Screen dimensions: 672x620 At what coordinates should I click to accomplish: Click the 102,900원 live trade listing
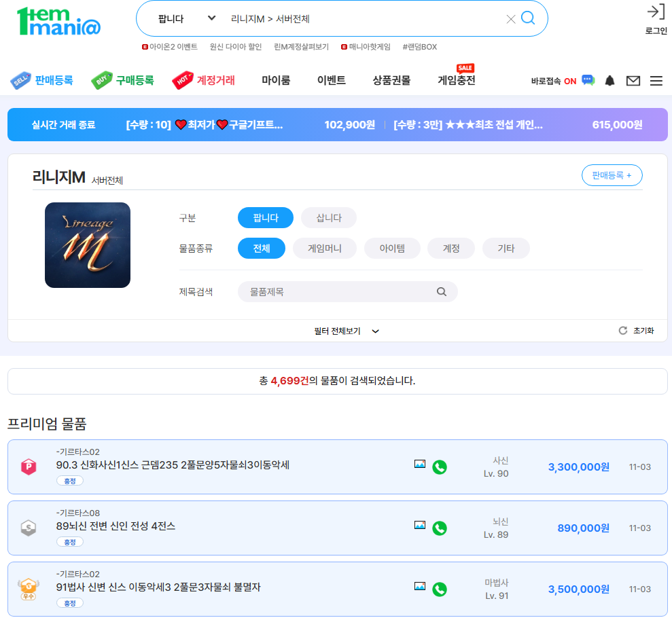(251, 124)
